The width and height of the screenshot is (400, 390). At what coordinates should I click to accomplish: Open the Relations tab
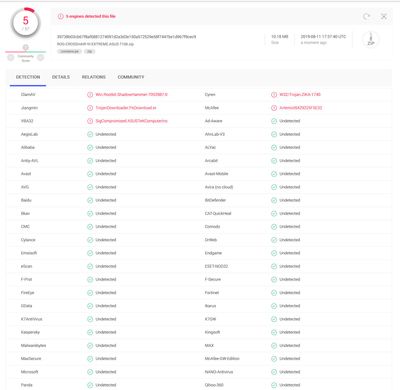[94, 77]
